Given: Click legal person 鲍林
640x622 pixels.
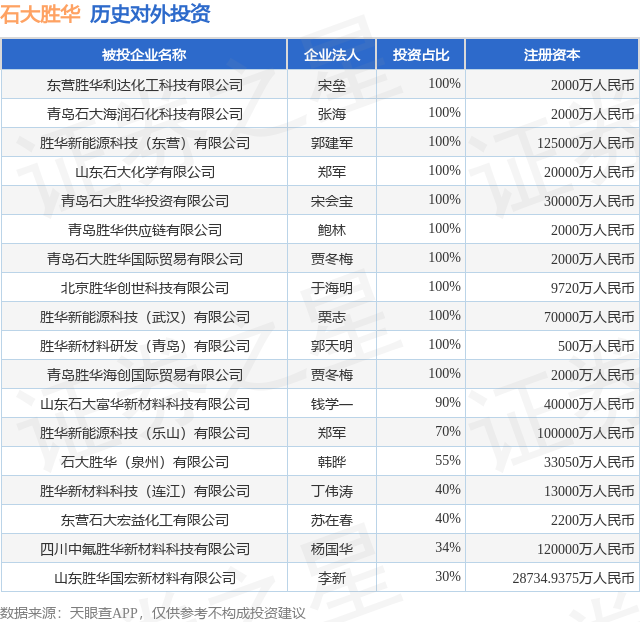Looking at the screenshot, I should coord(331,230).
